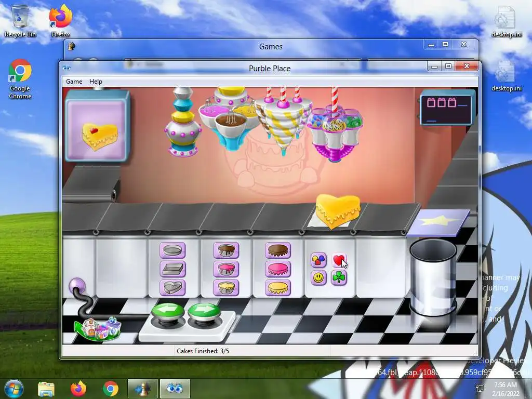Choose the strawberry pink batter button
This screenshot has height=399, width=532.
(x=226, y=269)
